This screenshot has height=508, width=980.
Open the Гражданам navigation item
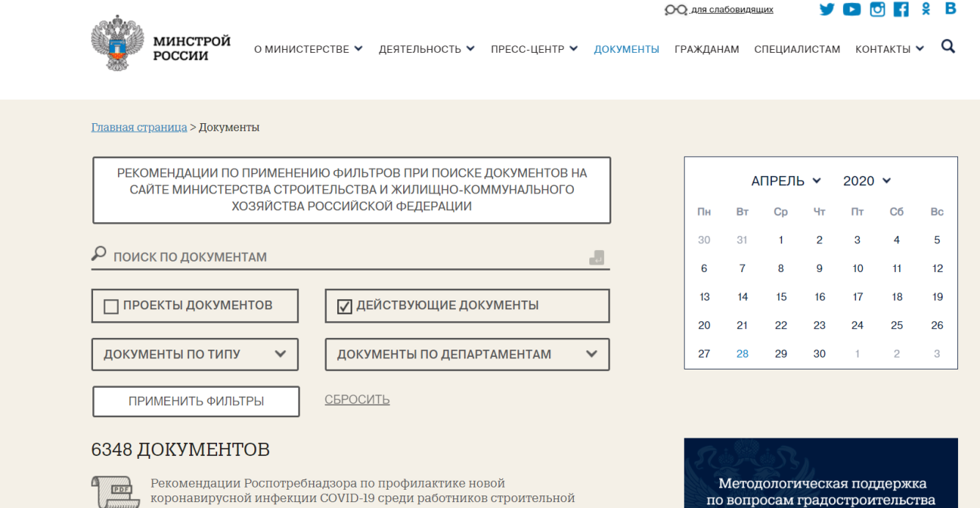pos(707,49)
